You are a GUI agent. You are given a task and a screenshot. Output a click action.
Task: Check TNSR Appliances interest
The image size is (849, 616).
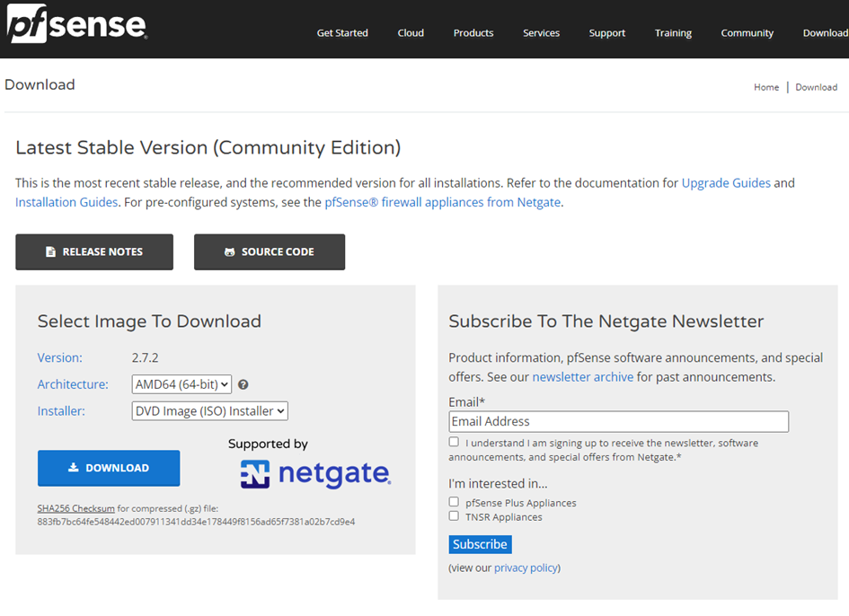454,515
